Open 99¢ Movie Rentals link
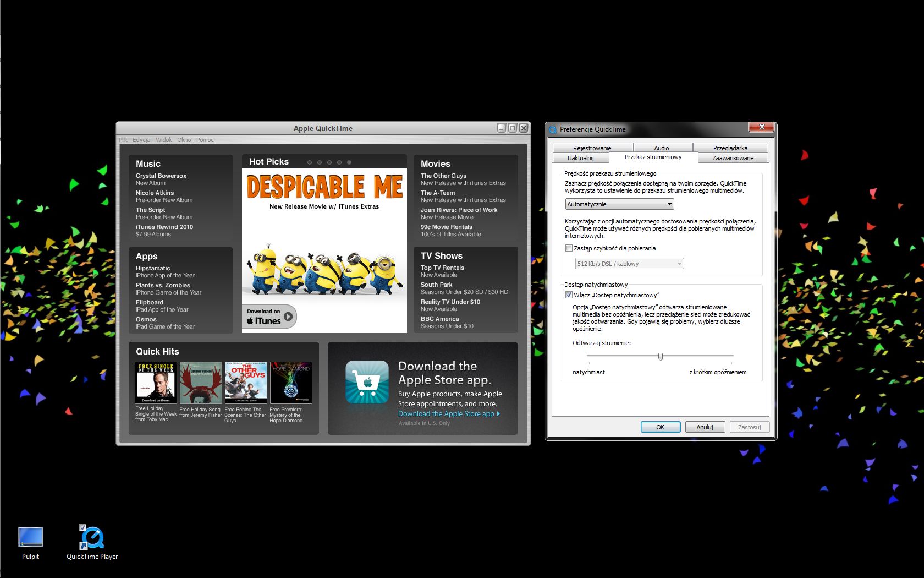This screenshot has height=578, width=924. [x=450, y=231]
